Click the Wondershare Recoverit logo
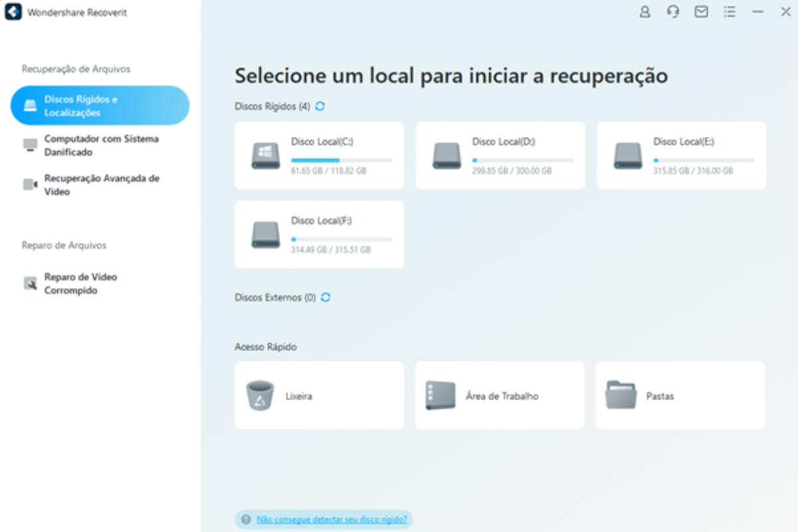Screen dimensions: 798x532 pos(13,13)
